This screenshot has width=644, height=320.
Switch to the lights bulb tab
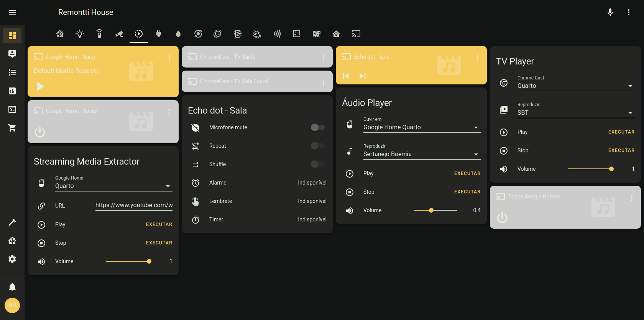tap(80, 34)
